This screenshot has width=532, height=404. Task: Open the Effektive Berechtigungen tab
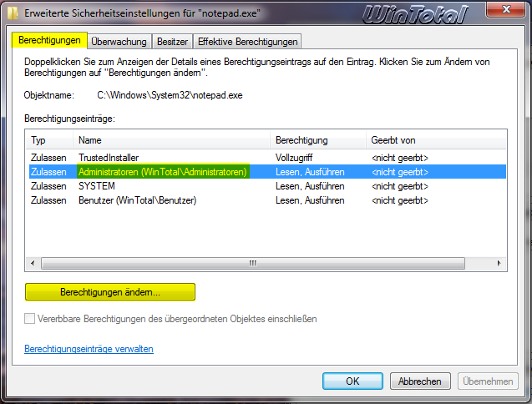[248, 42]
